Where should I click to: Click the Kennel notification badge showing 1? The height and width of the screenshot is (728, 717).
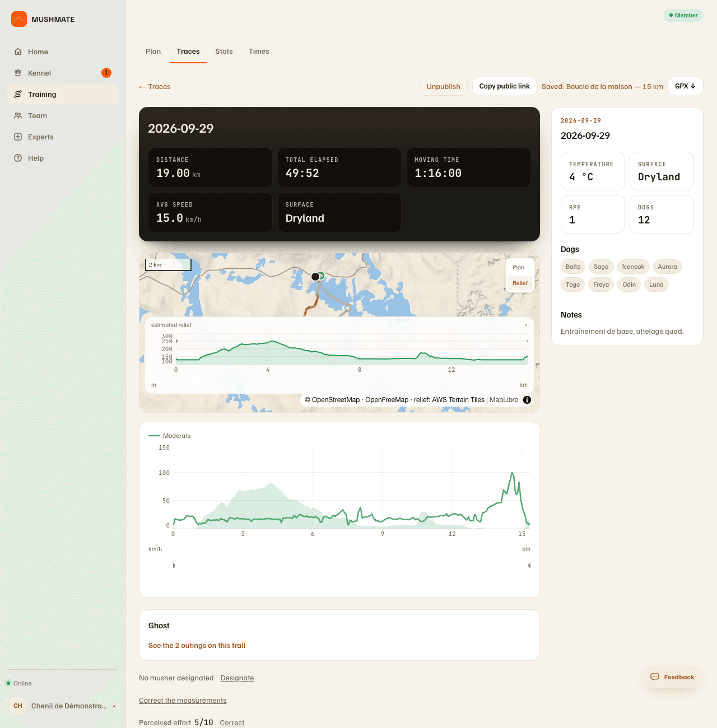(106, 73)
